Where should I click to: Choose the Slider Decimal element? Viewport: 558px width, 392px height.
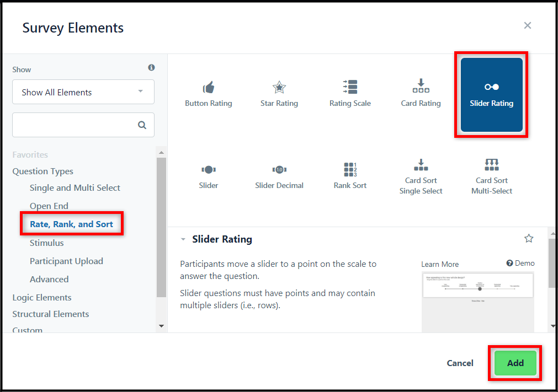(x=279, y=176)
